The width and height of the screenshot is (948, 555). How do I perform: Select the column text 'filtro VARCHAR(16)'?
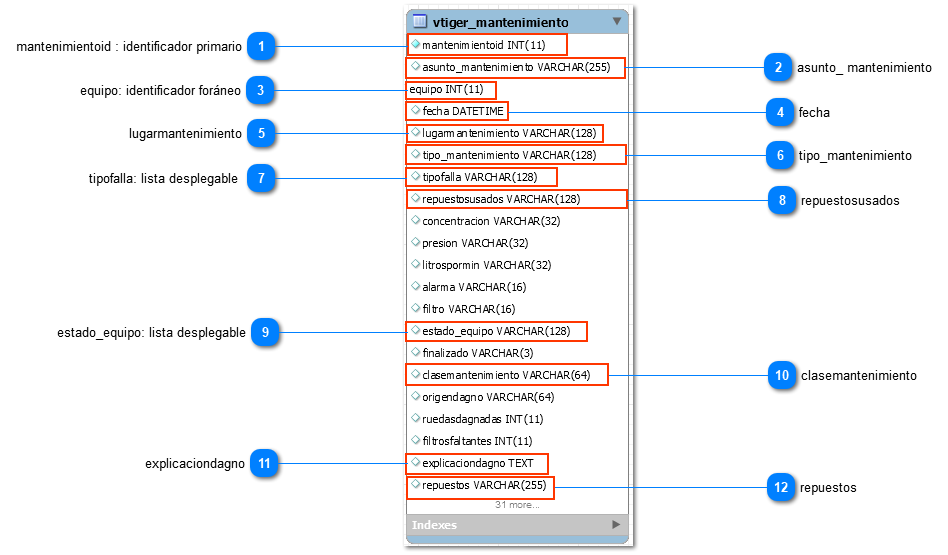point(469,309)
